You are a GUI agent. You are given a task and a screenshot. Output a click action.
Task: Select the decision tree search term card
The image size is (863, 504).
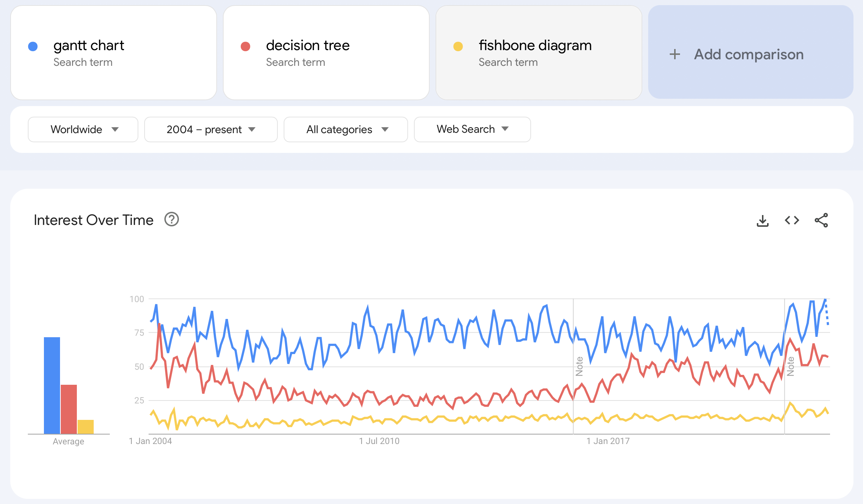(327, 53)
